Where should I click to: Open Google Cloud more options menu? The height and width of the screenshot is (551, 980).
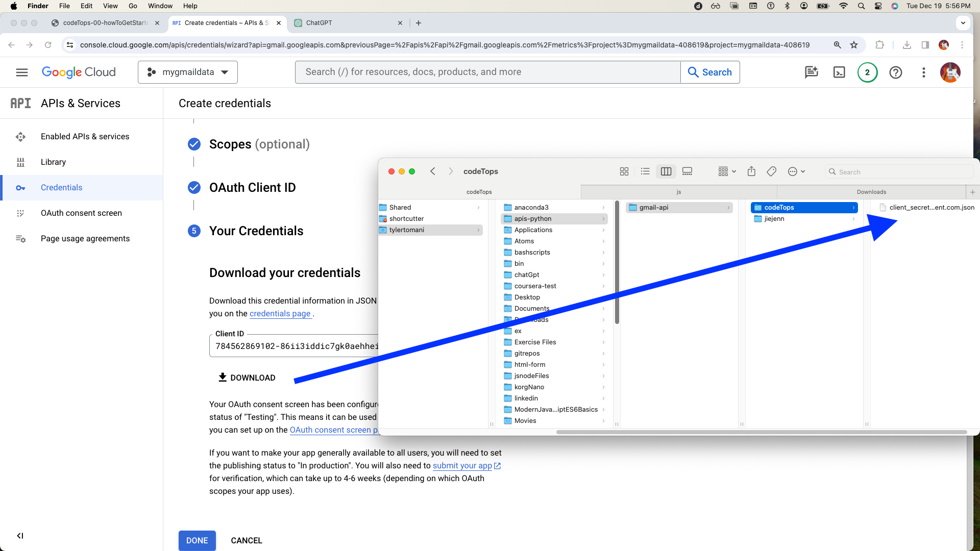(x=923, y=72)
